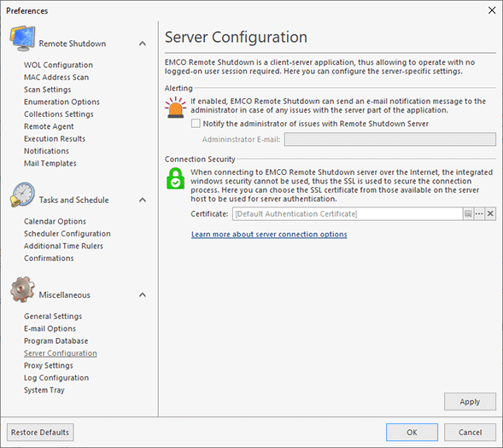Open WOL Configuration page
The image size is (503, 448).
(58, 65)
